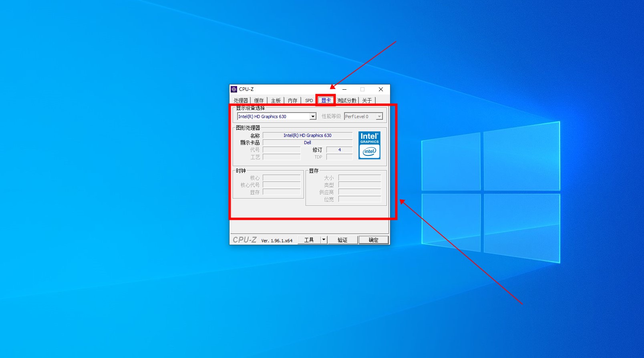Open the 内存 tab
644x358 pixels.
click(x=293, y=101)
